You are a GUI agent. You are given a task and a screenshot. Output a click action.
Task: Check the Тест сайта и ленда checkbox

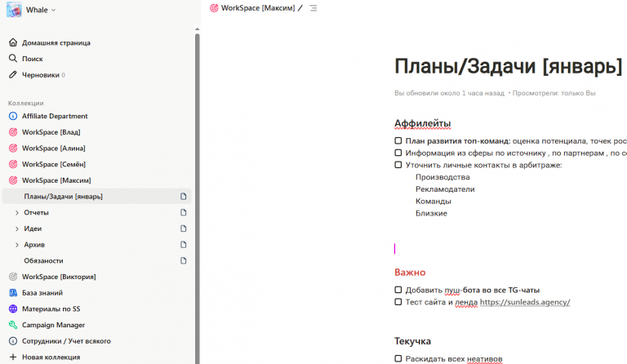[x=398, y=302]
